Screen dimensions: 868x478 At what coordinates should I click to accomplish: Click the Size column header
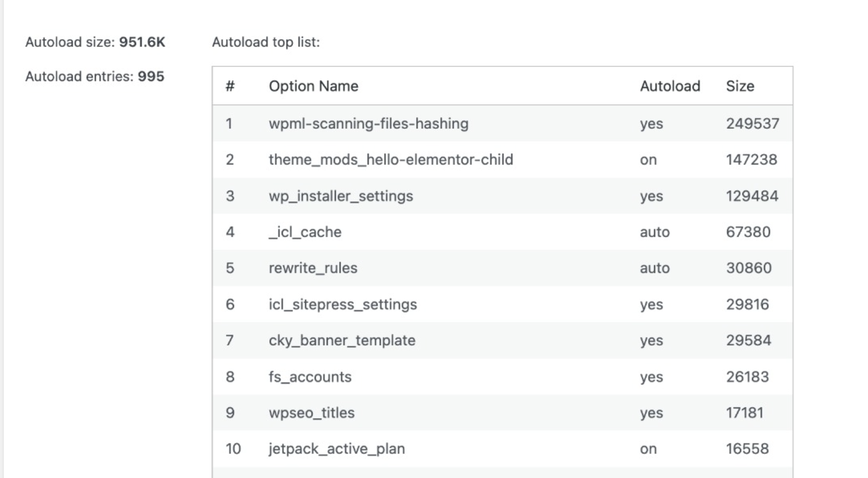740,86
